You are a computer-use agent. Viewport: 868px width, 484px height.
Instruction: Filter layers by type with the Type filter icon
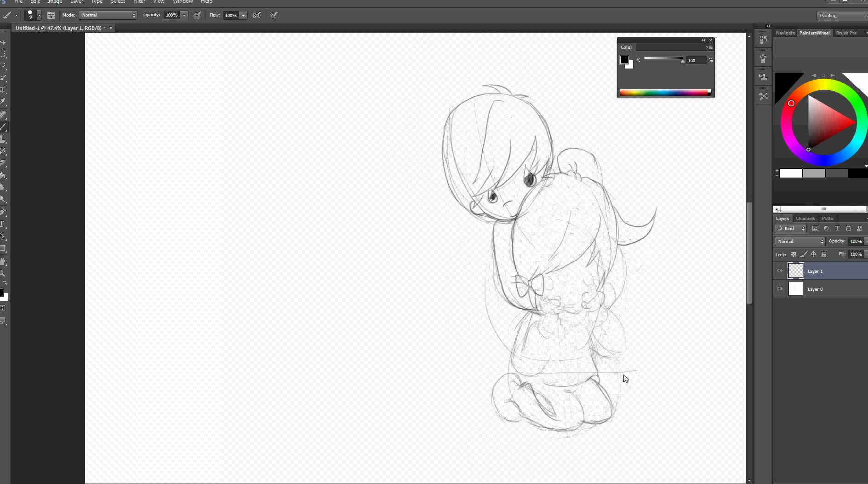click(837, 229)
